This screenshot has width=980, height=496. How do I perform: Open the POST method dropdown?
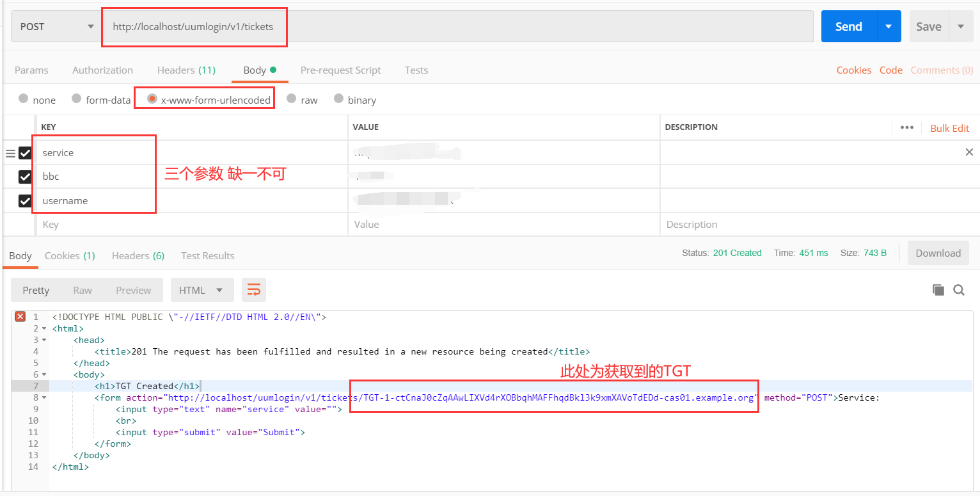click(x=55, y=26)
